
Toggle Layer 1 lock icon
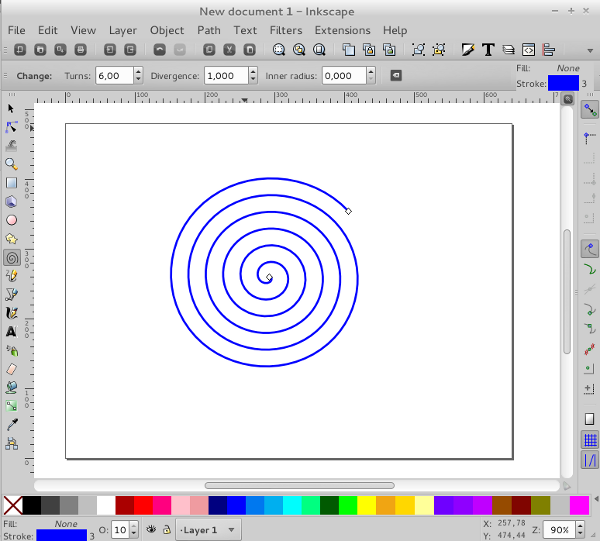pyautogui.click(x=166, y=530)
